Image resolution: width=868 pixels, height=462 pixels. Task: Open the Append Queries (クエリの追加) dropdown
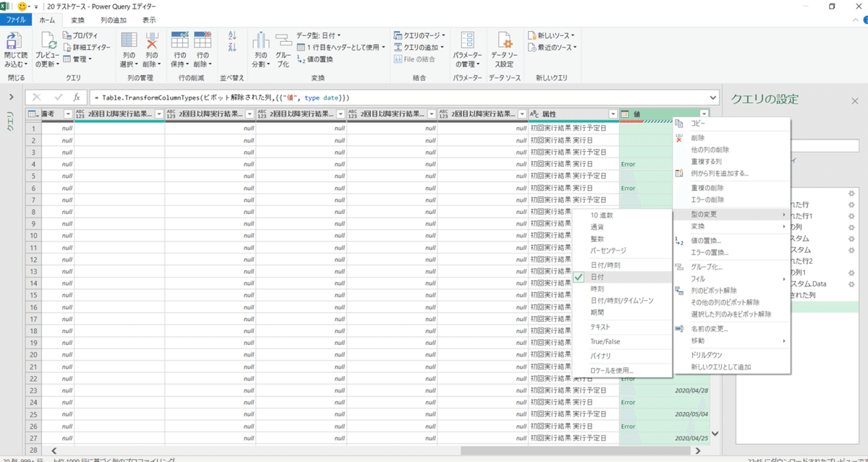(420, 47)
